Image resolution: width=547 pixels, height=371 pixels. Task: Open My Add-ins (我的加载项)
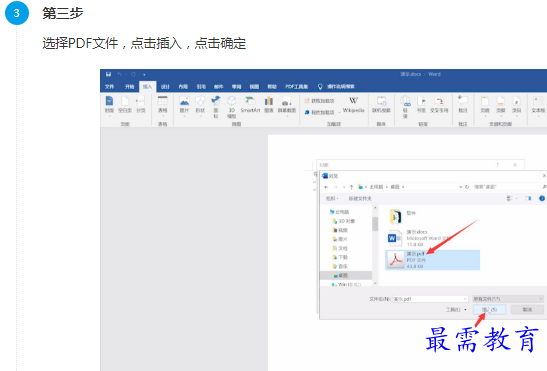coord(320,112)
